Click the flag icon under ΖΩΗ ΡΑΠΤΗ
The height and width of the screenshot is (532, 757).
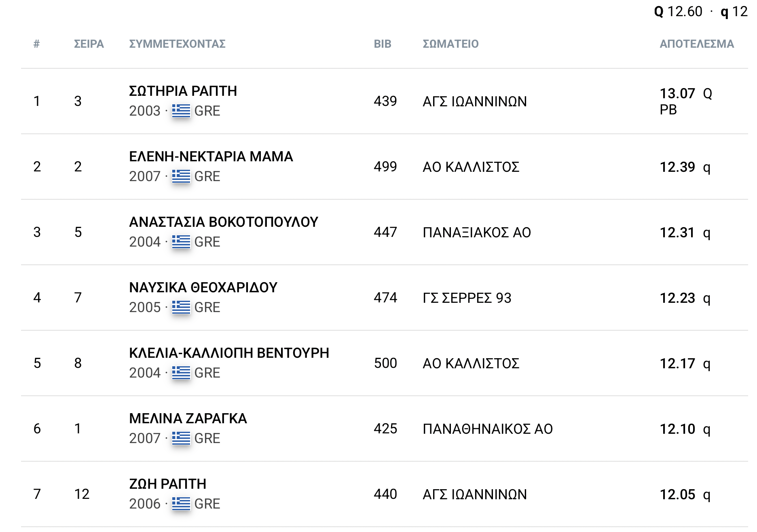(x=181, y=503)
